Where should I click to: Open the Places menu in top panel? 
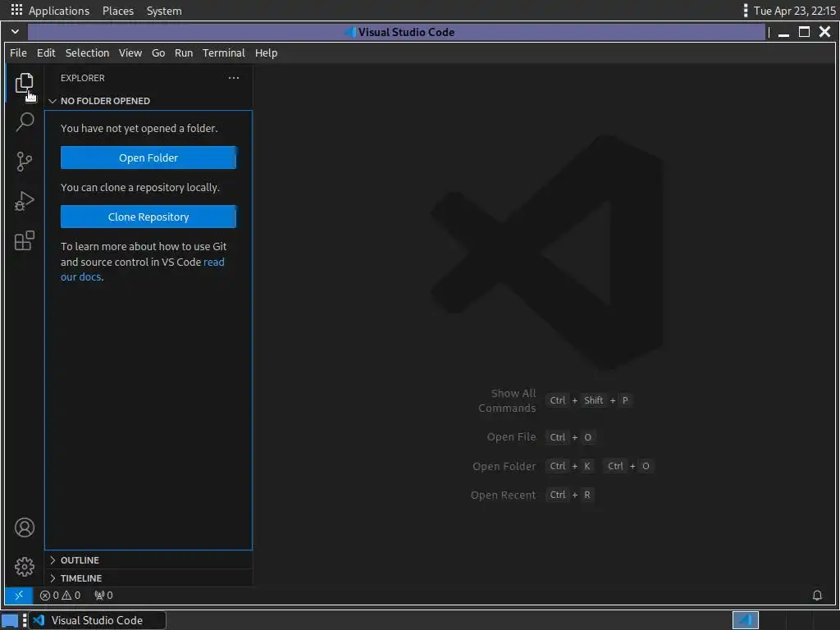click(118, 11)
